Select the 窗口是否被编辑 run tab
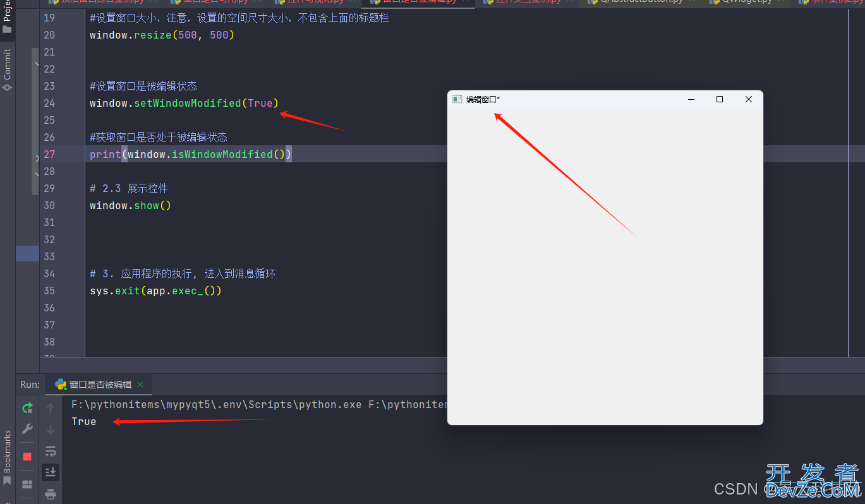The image size is (865, 504). click(x=99, y=384)
